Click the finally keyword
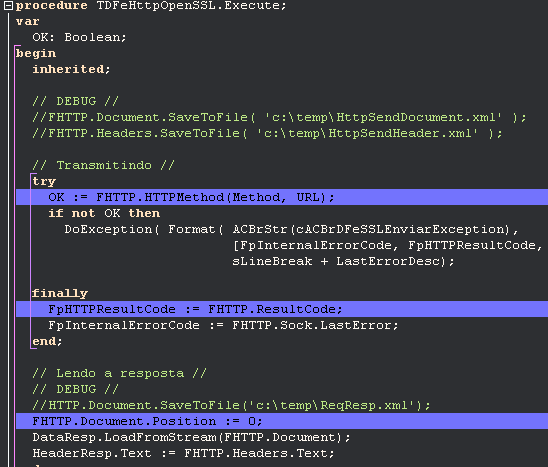Viewport: 548px width, 467px height. [x=60, y=293]
